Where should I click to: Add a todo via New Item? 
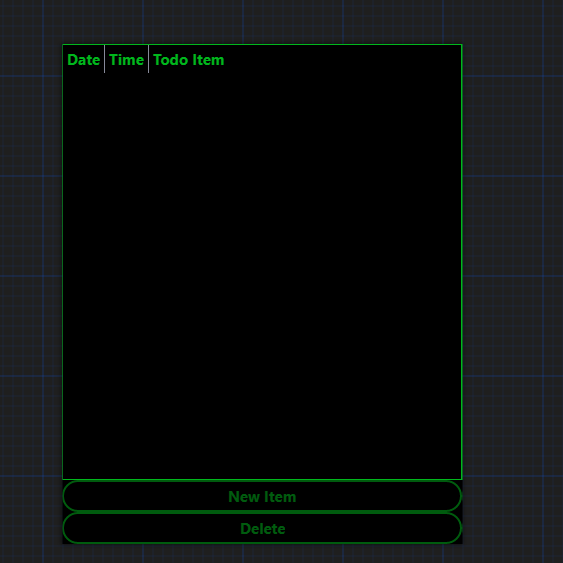click(x=262, y=496)
